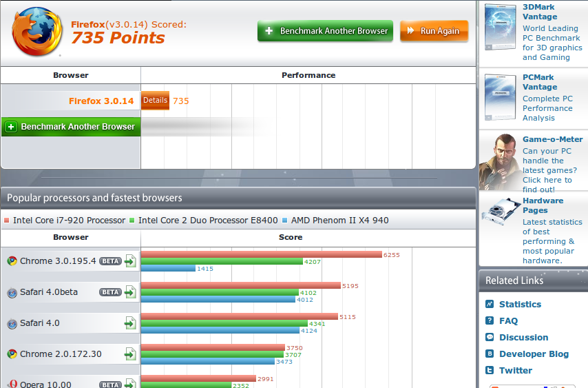Open the Game-o-Meter link
The height and width of the screenshot is (388, 588).
[x=552, y=139]
